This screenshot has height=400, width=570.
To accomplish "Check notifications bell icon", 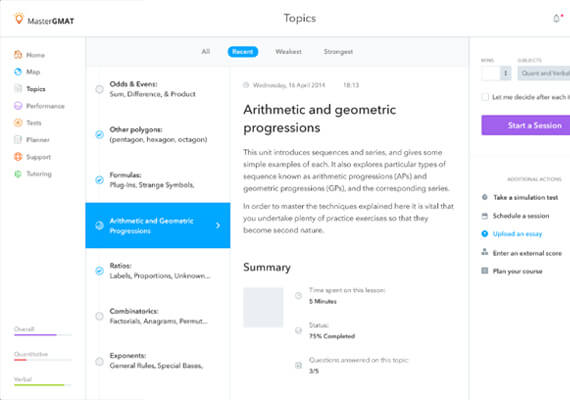I will pyautogui.click(x=557, y=18).
